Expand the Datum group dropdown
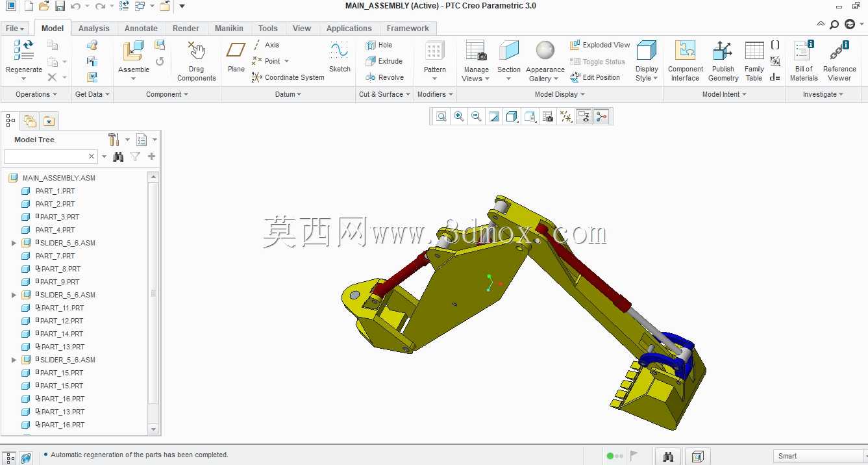Screen dimensions: 868x465 288,94
